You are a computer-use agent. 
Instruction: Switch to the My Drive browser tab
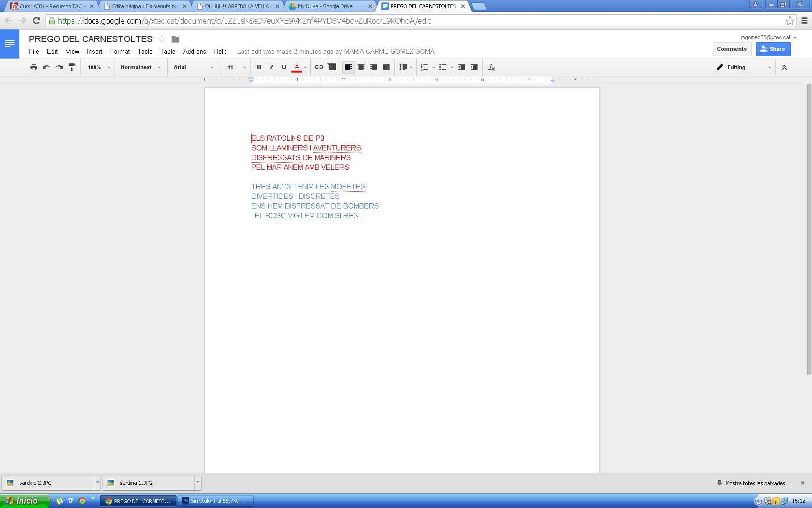(x=329, y=6)
